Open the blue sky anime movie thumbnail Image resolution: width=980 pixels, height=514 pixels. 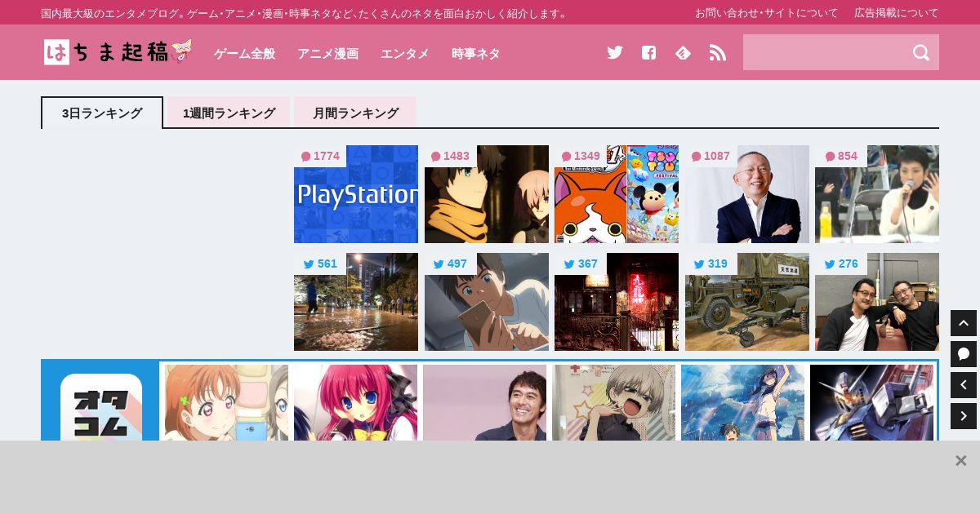(742, 402)
